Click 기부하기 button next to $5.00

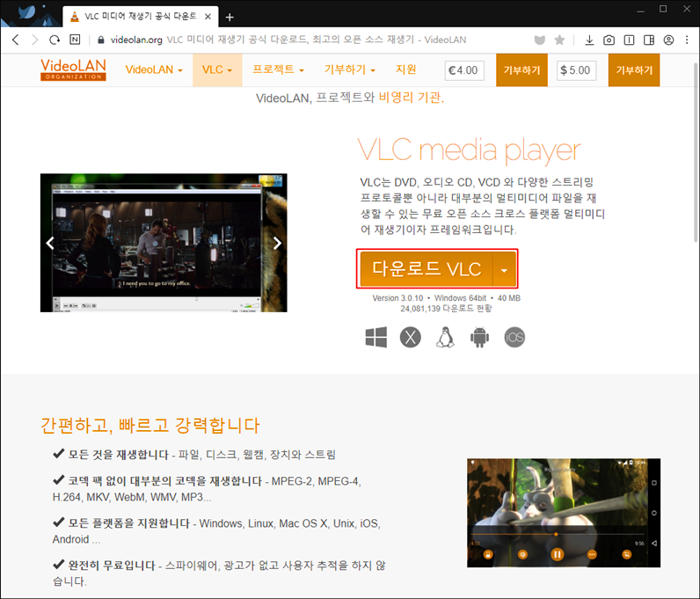[x=634, y=70]
